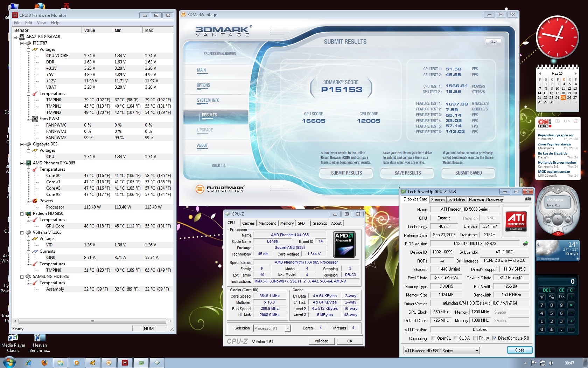Collapse the ITE IT87 tree node
Image resolution: width=588 pixels, height=368 pixels.
22,43
